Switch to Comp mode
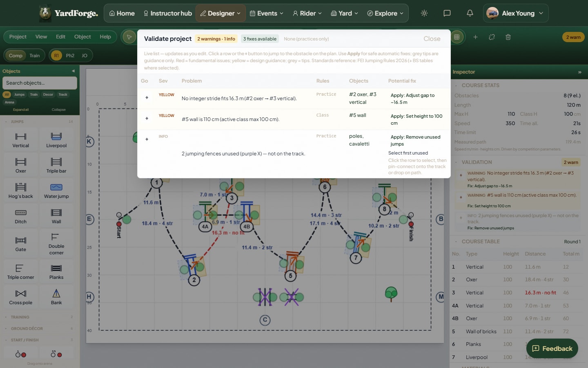 (16, 56)
